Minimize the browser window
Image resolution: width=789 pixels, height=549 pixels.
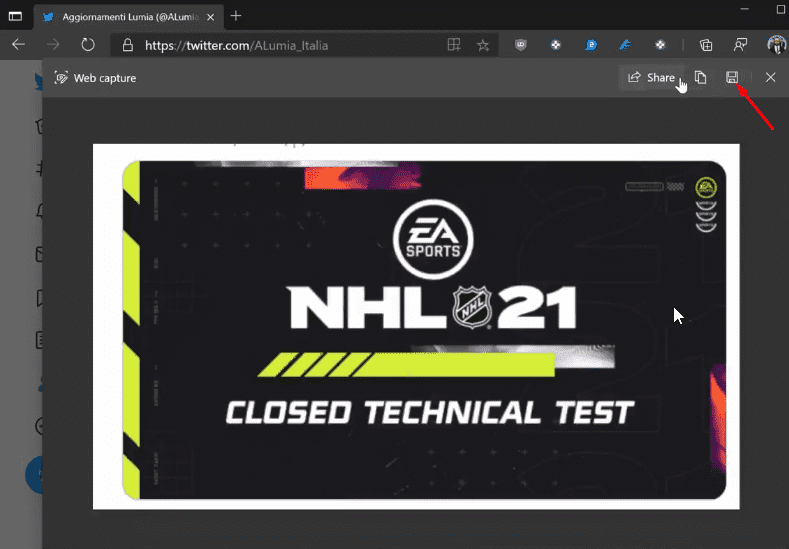pyautogui.click(x=745, y=9)
